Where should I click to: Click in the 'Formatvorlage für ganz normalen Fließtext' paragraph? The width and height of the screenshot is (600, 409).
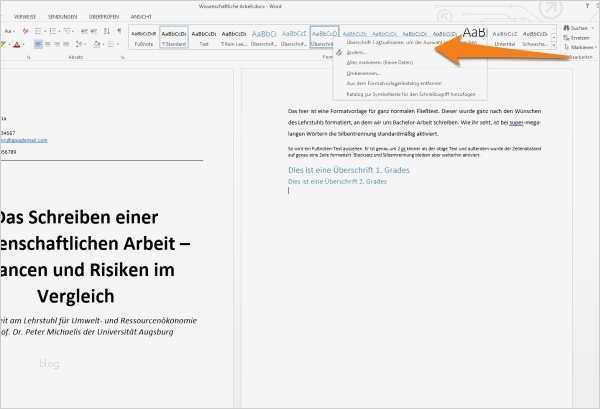coord(414,122)
